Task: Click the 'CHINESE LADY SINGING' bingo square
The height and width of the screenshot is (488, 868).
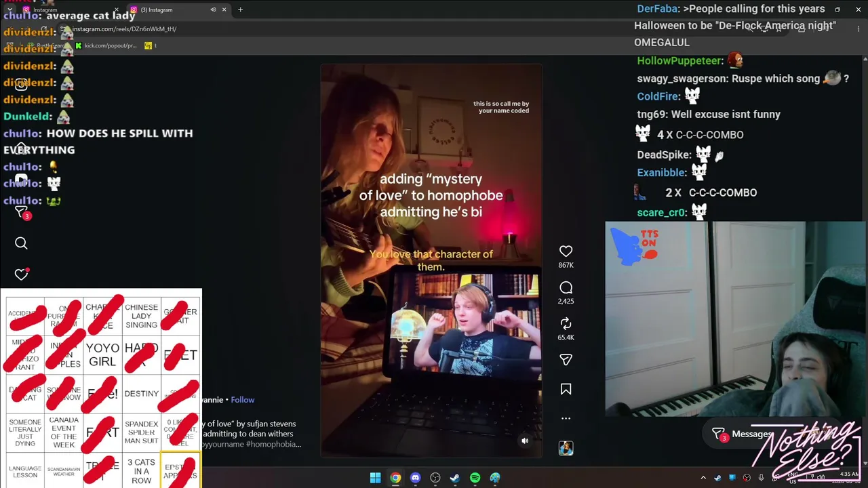Action: 141,316
